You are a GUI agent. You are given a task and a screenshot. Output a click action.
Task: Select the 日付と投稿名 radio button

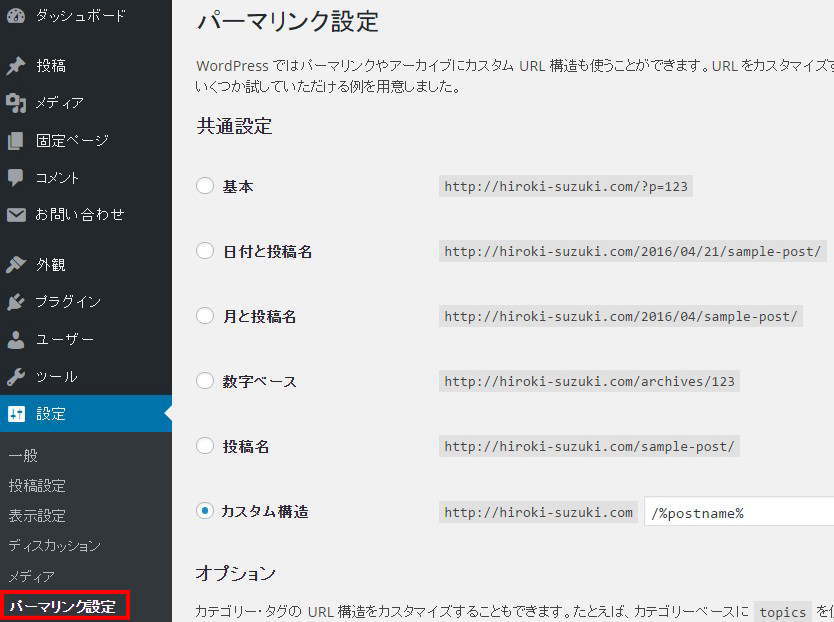[x=205, y=251]
